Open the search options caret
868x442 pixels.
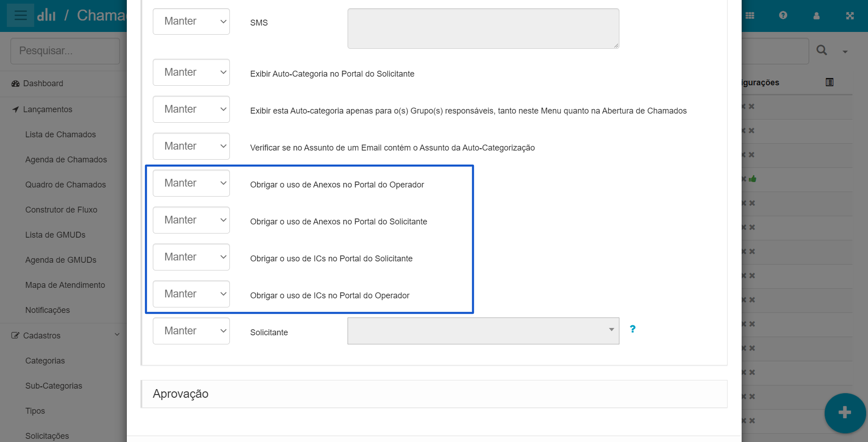click(x=845, y=52)
